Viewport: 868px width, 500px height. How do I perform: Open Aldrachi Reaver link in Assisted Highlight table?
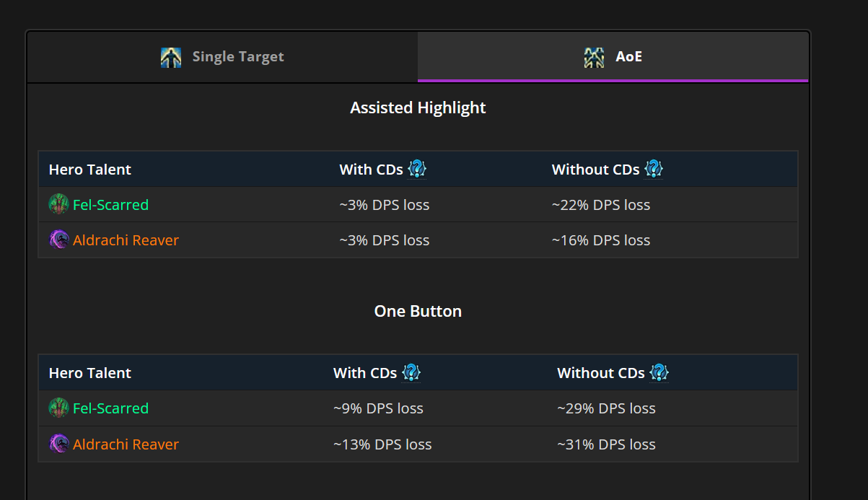coord(126,240)
